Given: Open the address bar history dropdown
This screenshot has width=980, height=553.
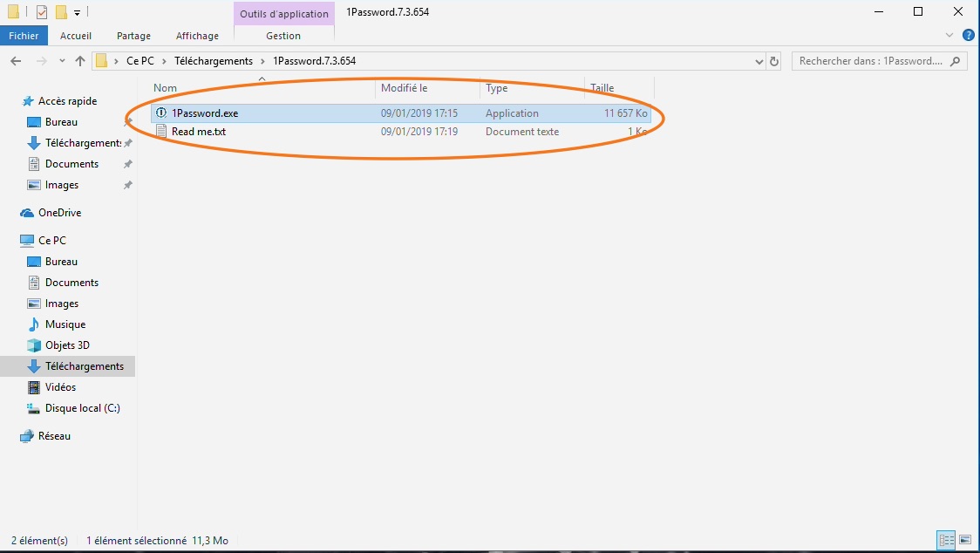Looking at the screenshot, I should point(759,61).
